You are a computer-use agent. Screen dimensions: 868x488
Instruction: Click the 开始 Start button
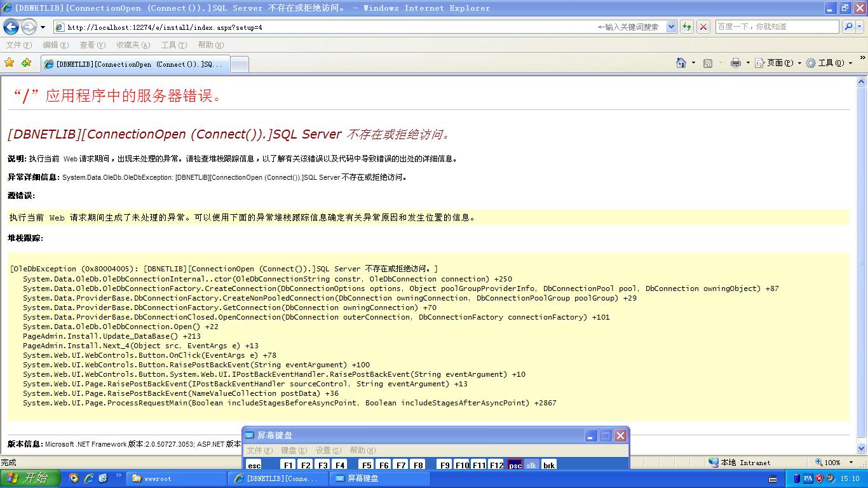(x=30, y=478)
